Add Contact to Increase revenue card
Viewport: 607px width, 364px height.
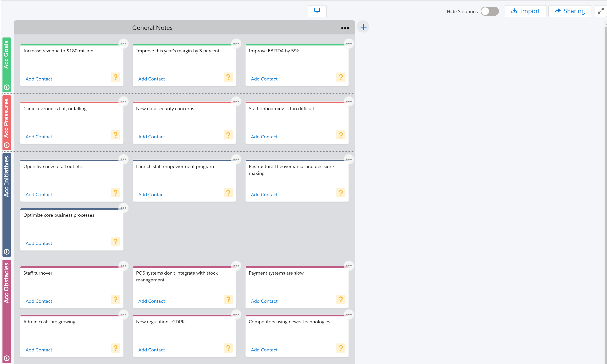click(39, 79)
